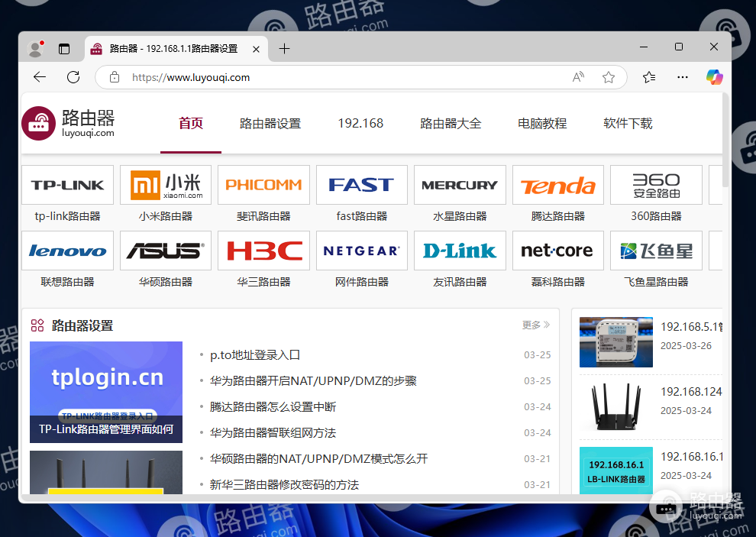Click the net-core brand logo

tap(558, 251)
